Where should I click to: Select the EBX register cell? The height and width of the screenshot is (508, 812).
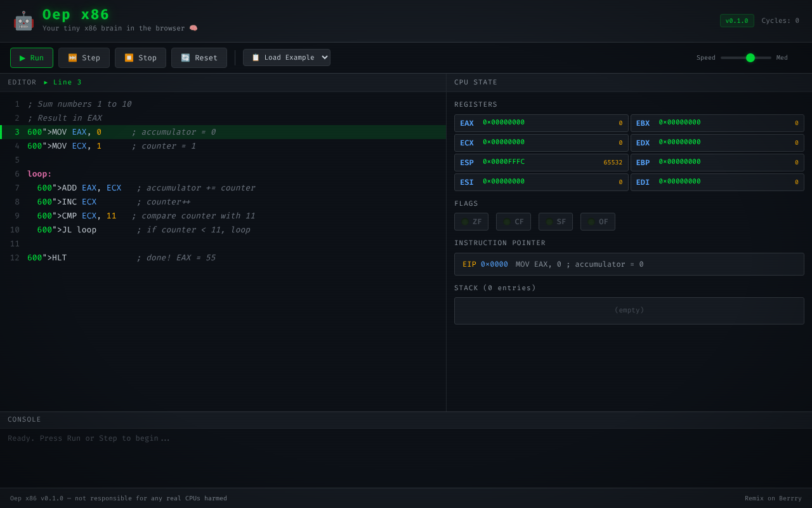[717, 123]
